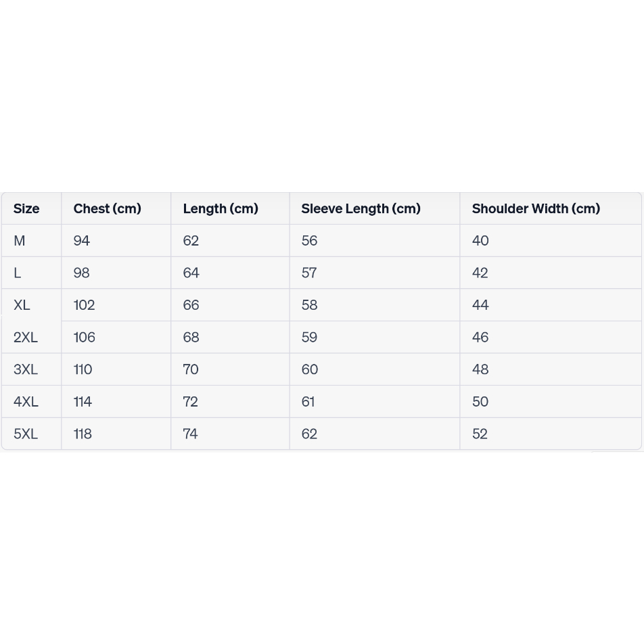
Task: Click the Length (cm) column header
Action: coord(221,208)
